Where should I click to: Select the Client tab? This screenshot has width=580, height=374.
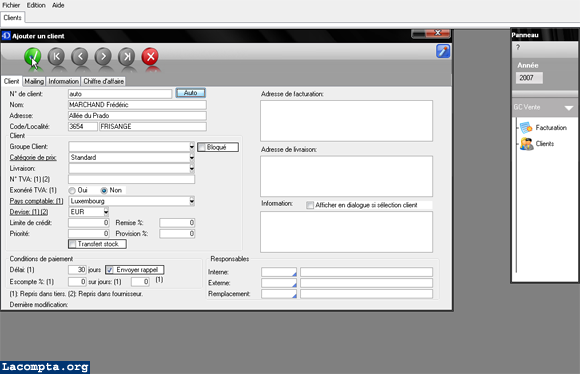pyautogui.click(x=11, y=81)
